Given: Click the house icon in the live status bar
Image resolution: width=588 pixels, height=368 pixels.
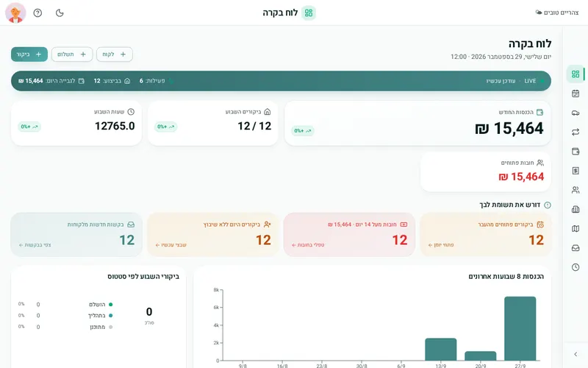Looking at the screenshot, I should [x=127, y=81].
